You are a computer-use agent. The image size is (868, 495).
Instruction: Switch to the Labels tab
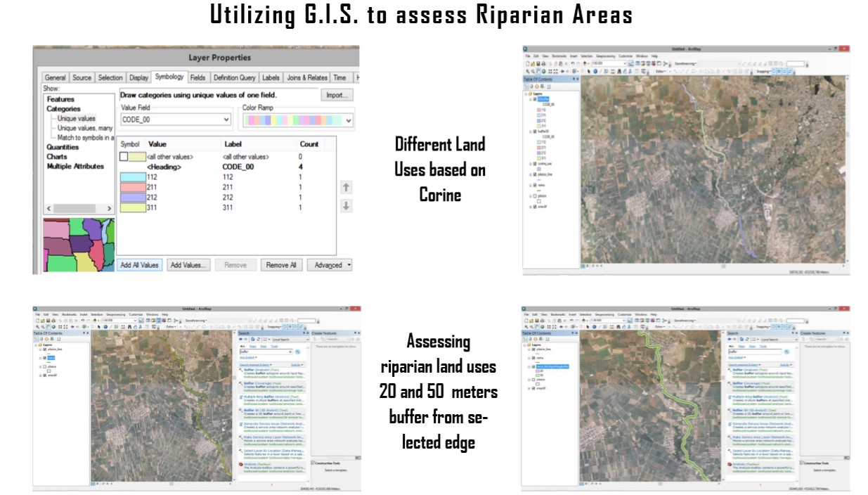point(271,77)
